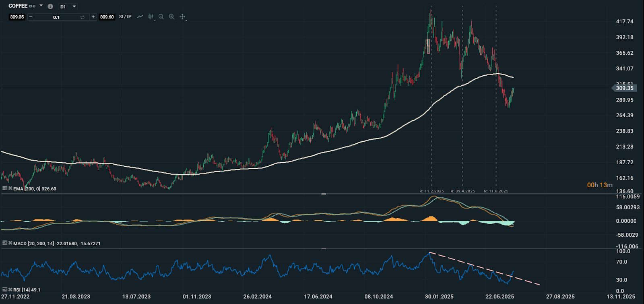Decrease trade volume with the minus button
644x304 pixels.
31,17
